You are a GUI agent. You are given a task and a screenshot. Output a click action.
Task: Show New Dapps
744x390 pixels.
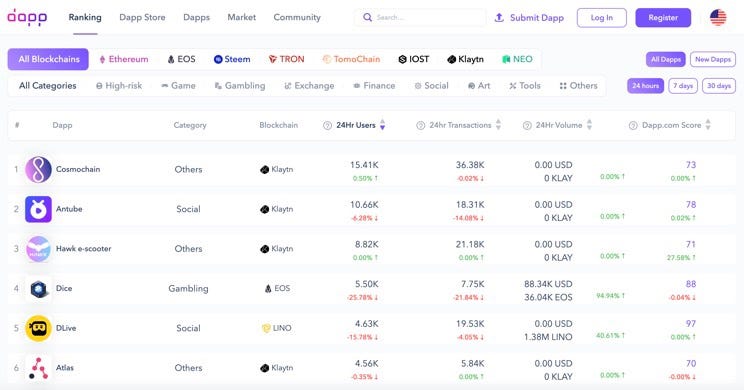pyautogui.click(x=713, y=59)
